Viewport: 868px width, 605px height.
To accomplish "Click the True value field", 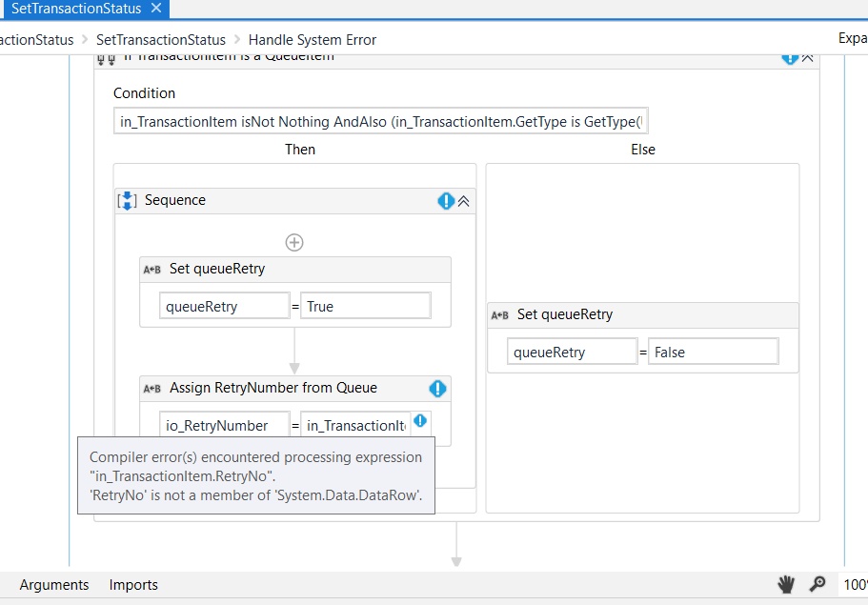I will (366, 306).
